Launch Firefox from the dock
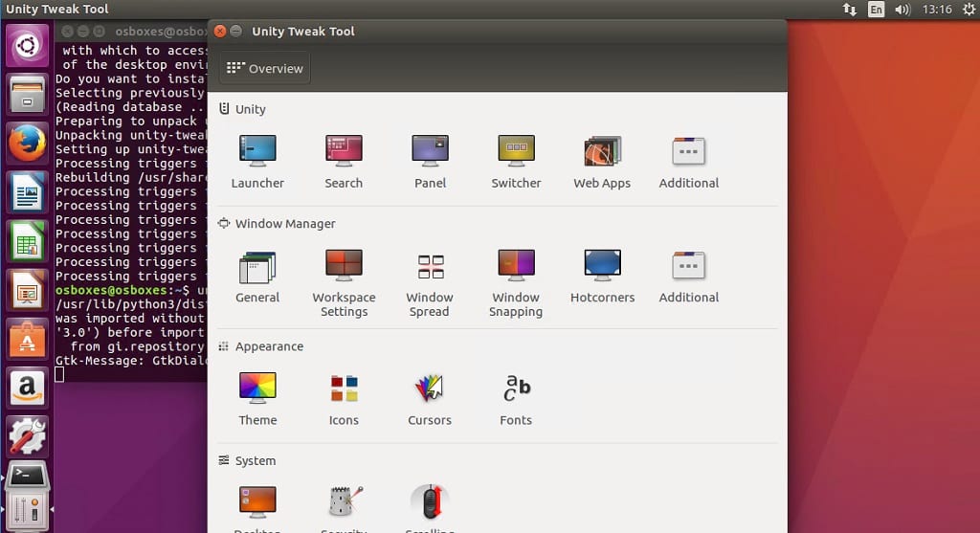This screenshot has height=533, width=980. click(x=27, y=144)
